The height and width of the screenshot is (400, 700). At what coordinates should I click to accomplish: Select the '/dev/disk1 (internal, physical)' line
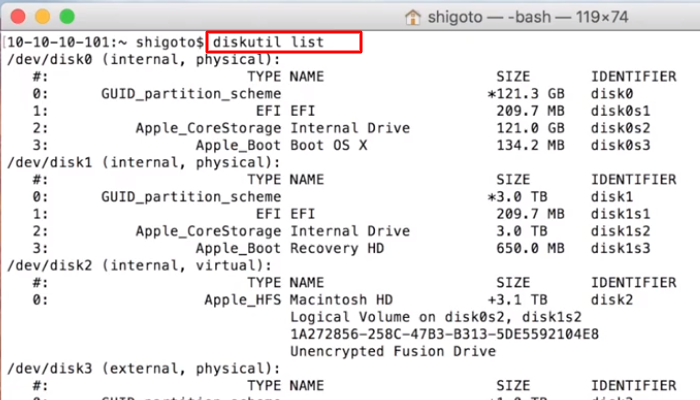tap(139, 162)
